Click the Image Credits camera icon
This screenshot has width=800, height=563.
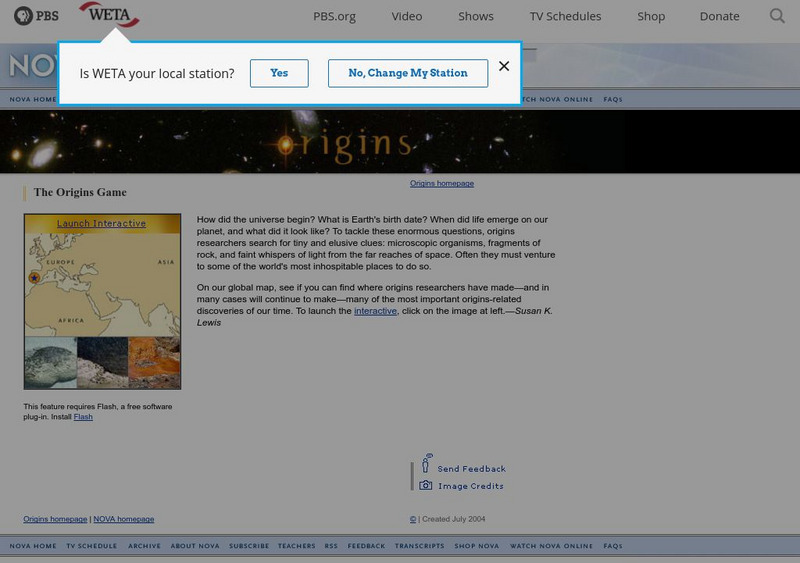tap(426, 485)
